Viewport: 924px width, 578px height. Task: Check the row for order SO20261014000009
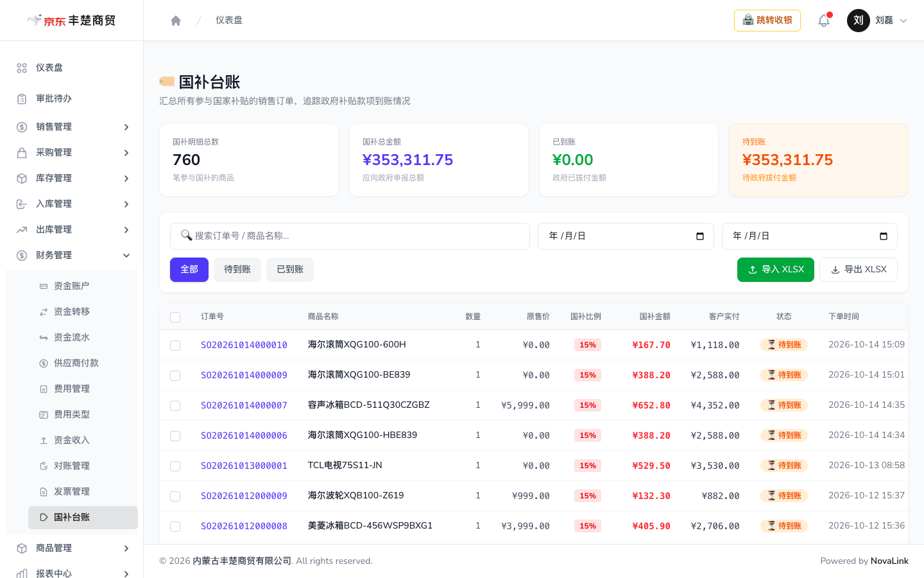click(175, 376)
